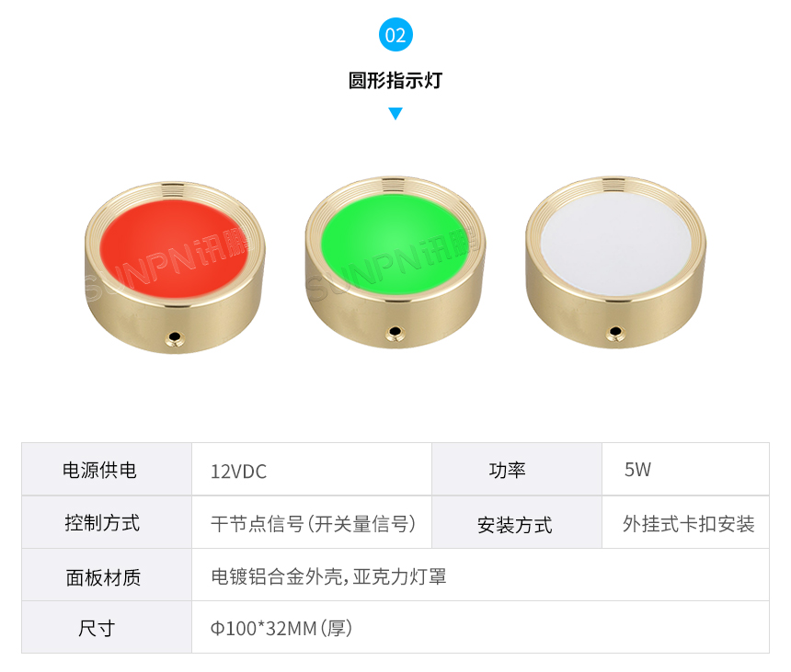Click the 12VDC value cell
This screenshot has width=791, height=672.
point(312,470)
